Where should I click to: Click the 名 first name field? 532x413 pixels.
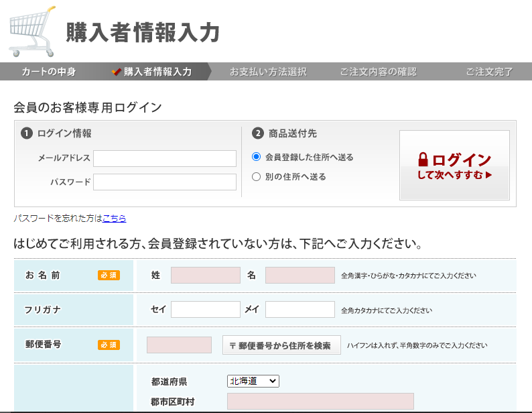point(300,275)
